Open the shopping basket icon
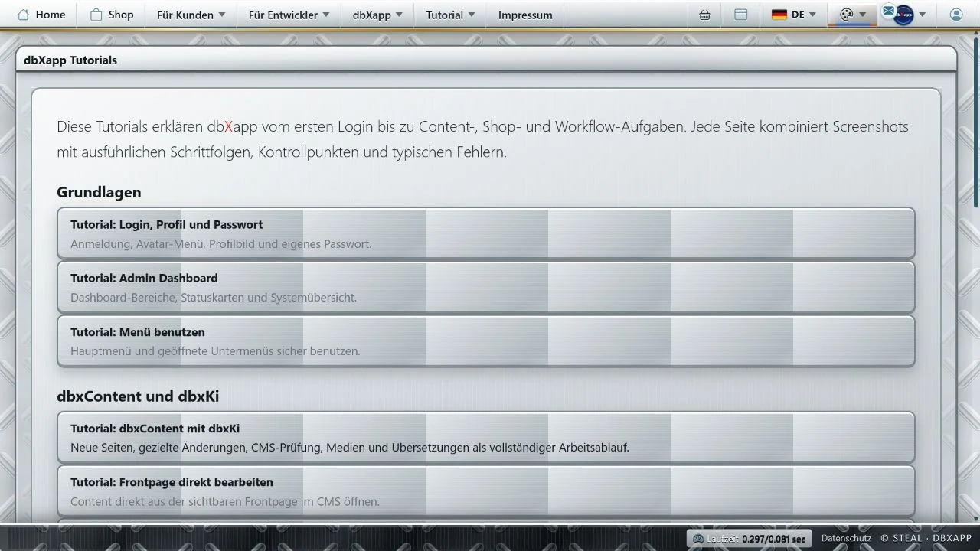The image size is (980, 551). pos(705,15)
